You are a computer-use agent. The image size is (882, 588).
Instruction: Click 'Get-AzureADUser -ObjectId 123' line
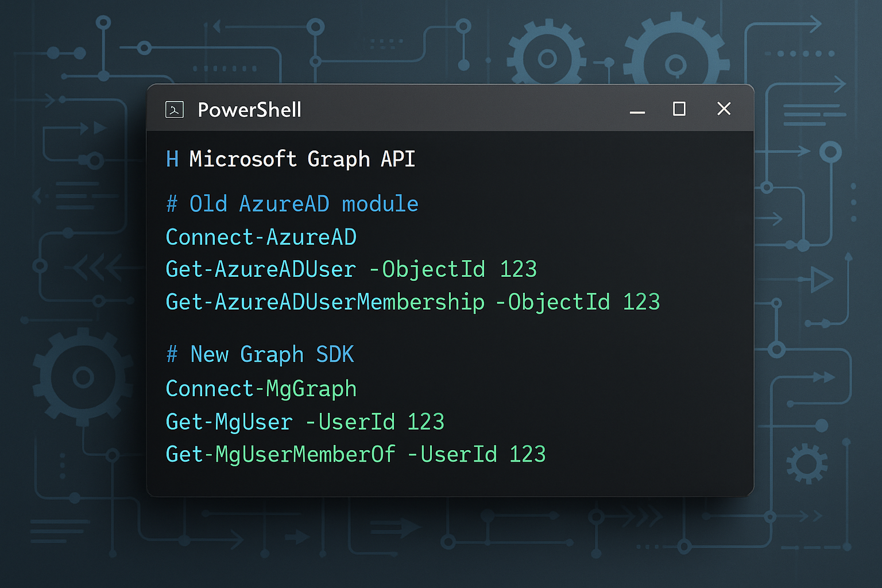[351, 270]
